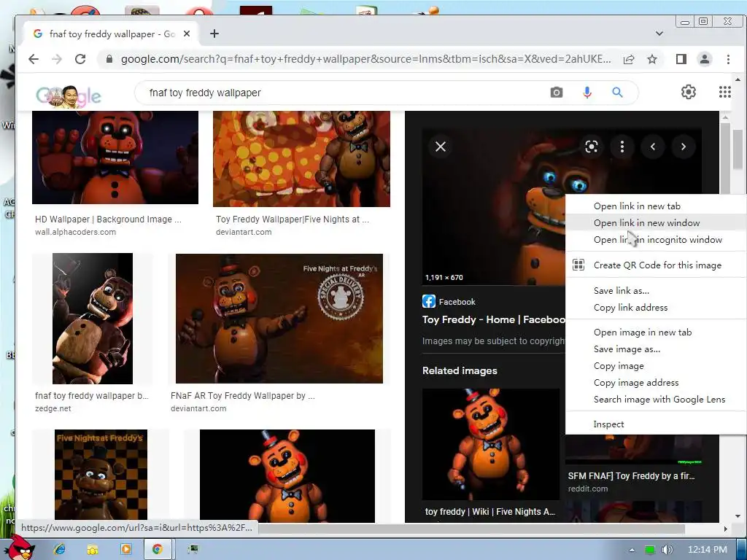The width and height of the screenshot is (747, 560).
Task: Select Copy image address
Action: (656, 382)
